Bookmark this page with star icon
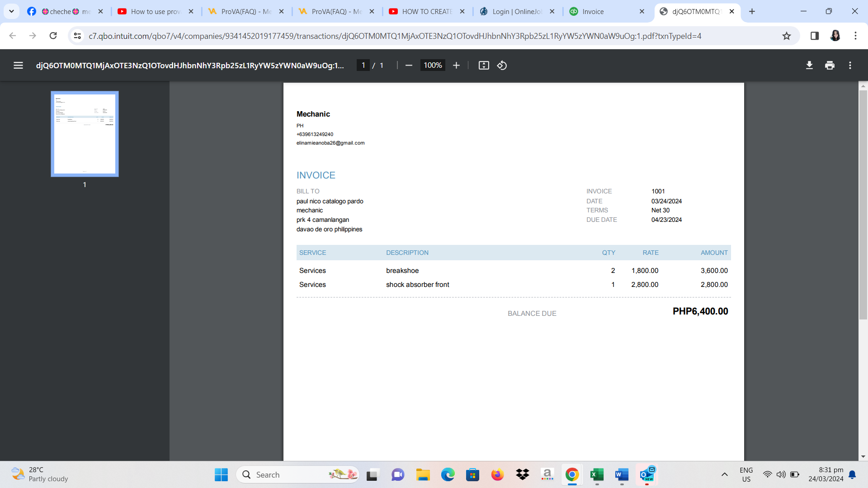The width and height of the screenshot is (868, 488). (x=787, y=36)
